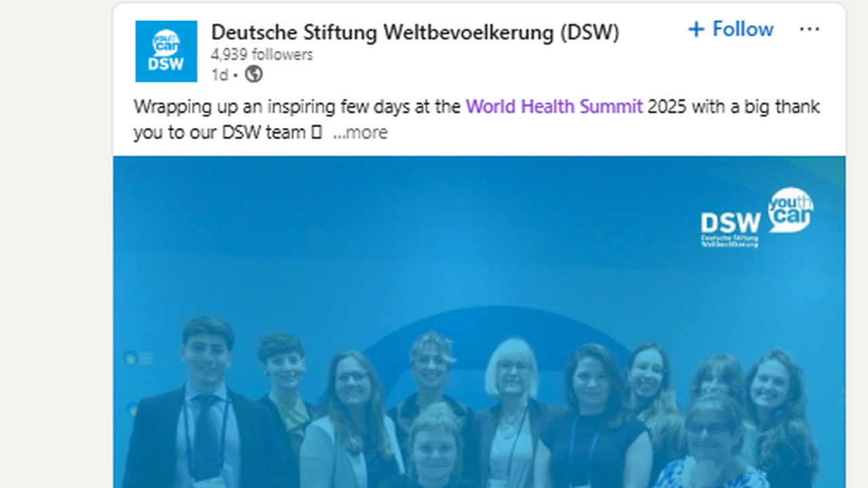
Task: Open the team group photo
Action: (x=479, y=323)
